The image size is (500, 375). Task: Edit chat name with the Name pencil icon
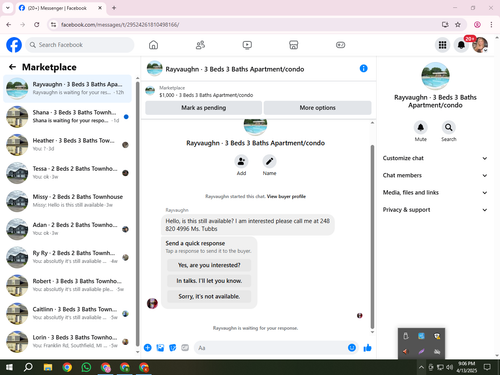tap(269, 161)
